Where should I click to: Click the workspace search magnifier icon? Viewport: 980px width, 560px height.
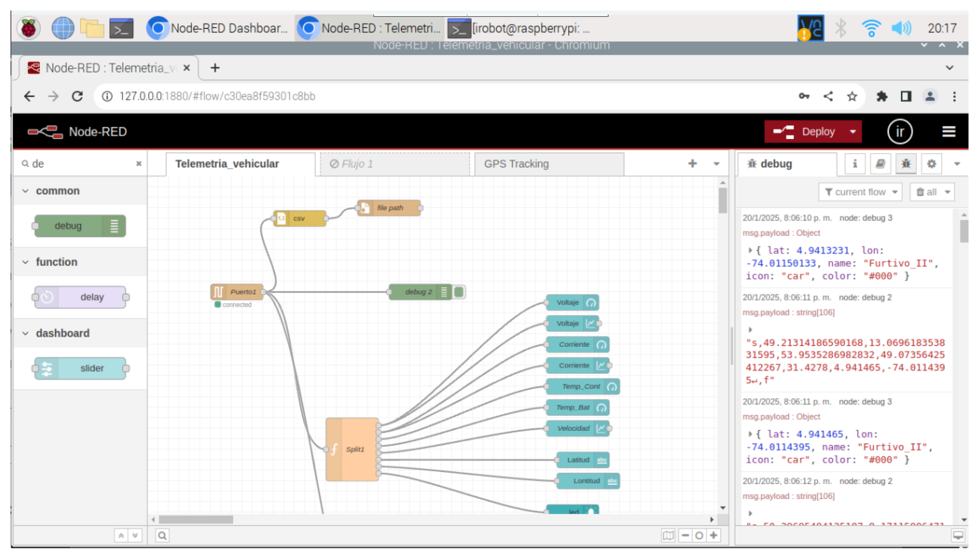pos(162,535)
